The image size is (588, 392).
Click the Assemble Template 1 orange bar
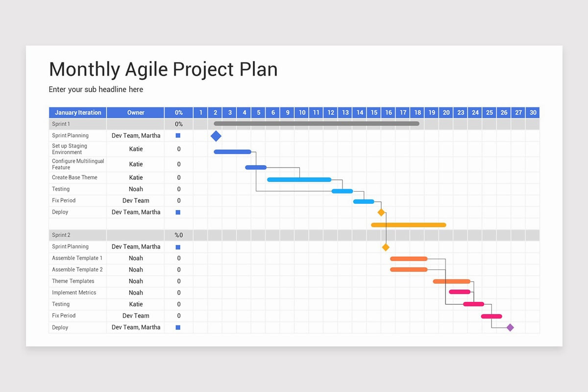[x=409, y=258]
